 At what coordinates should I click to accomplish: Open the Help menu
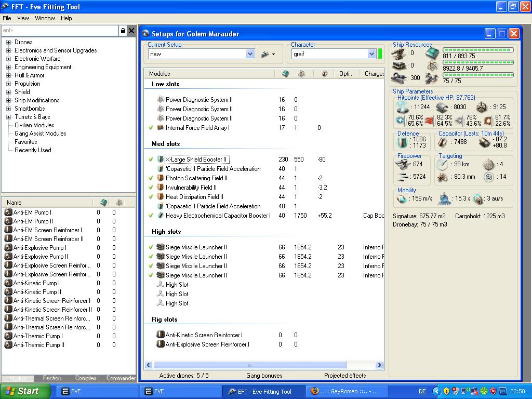pyautogui.click(x=66, y=18)
